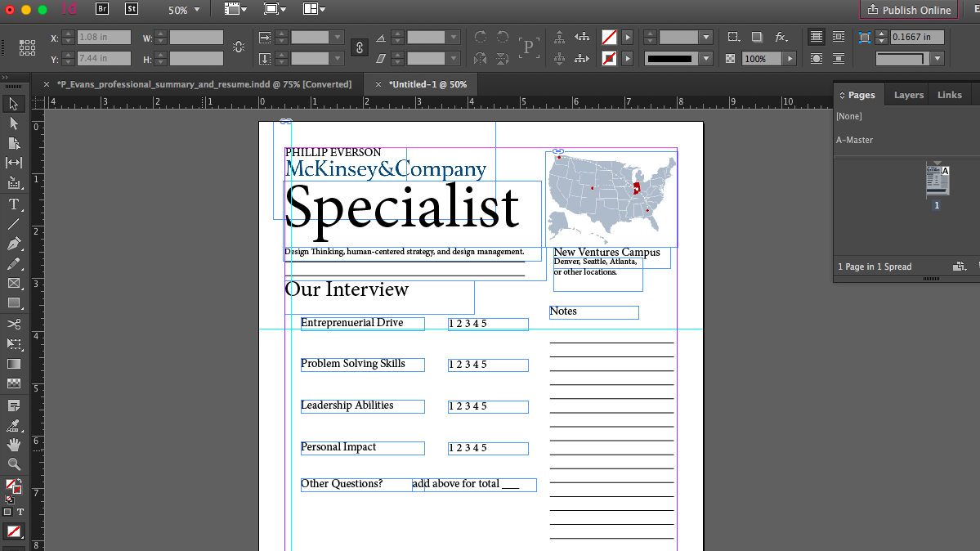Screen dimensions: 980x551
Task: Click the Publish Online button
Action: [x=909, y=10]
